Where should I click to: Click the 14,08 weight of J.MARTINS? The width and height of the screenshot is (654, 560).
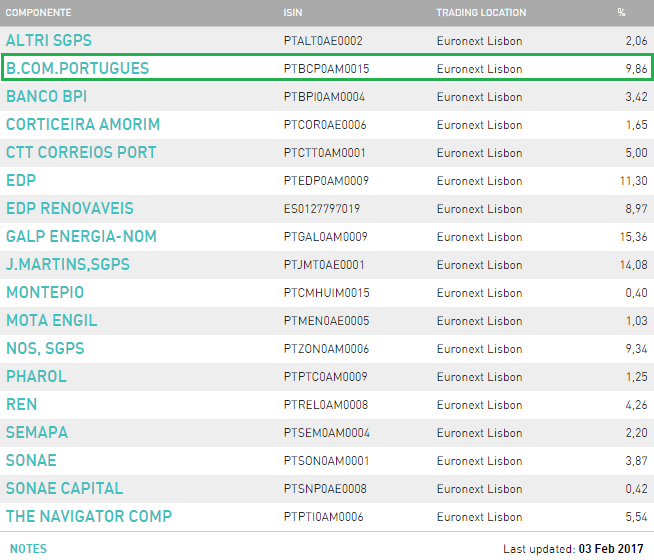click(x=634, y=265)
